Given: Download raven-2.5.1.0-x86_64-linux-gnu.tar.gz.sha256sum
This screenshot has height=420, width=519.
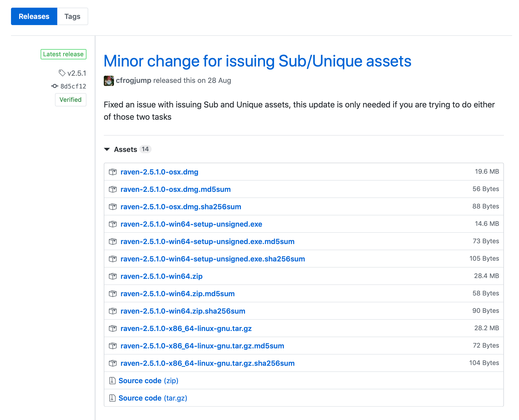Looking at the screenshot, I should click(208, 363).
